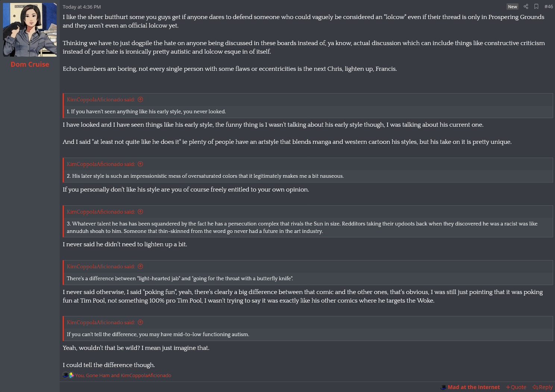This screenshot has height=392, width=555.
Task: Click the "New" badge on the post
Action: (512, 7)
